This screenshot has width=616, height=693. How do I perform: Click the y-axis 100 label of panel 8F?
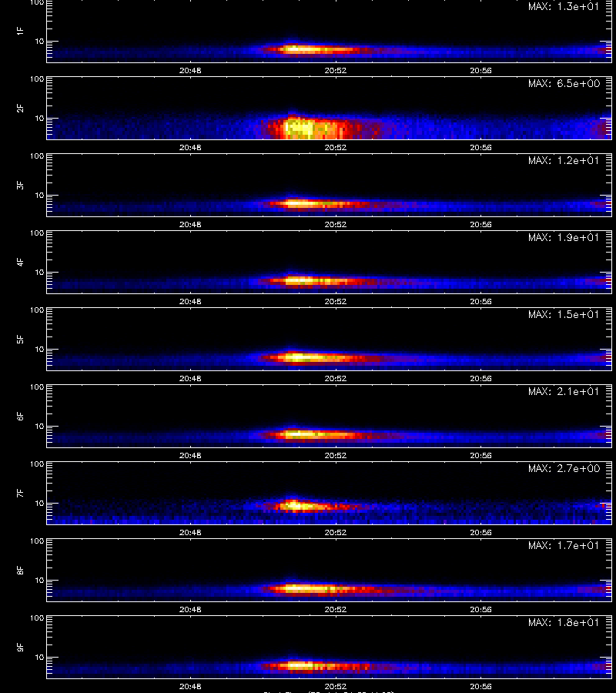tap(37, 541)
